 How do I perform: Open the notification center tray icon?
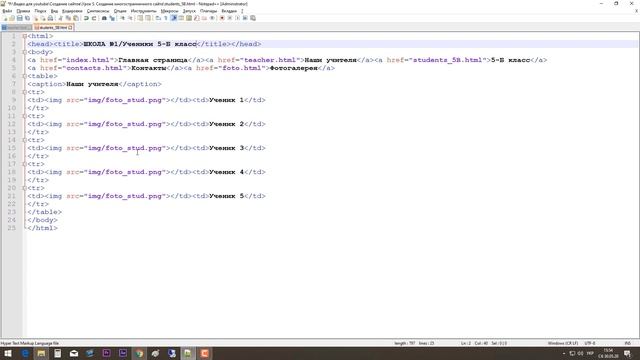(x=627, y=353)
